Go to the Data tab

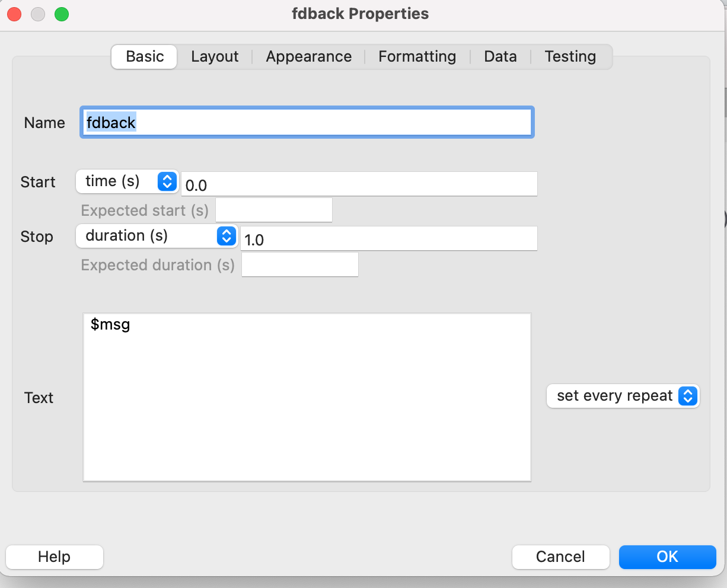[500, 57]
